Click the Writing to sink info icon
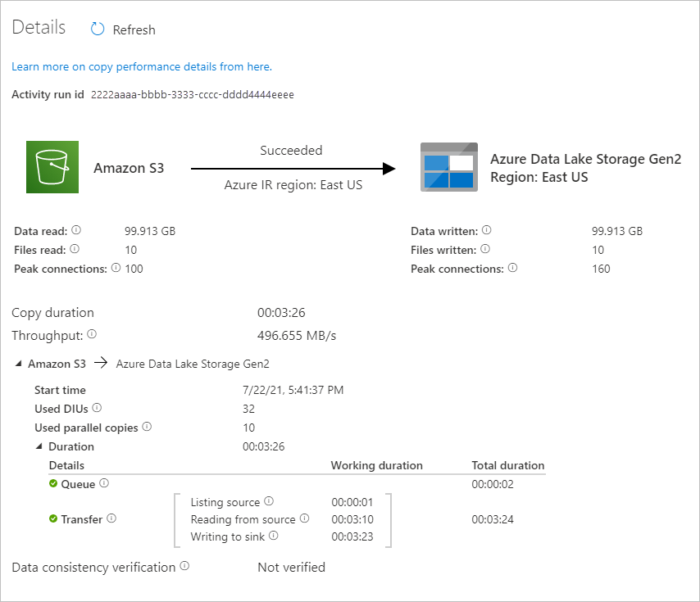The image size is (700, 602). point(271,536)
